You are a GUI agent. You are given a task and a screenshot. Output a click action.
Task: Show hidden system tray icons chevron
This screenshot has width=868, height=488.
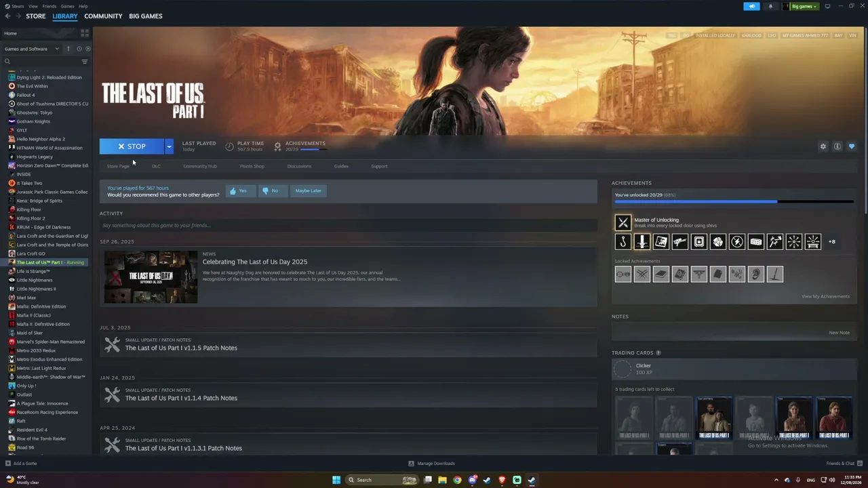(x=776, y=480)
